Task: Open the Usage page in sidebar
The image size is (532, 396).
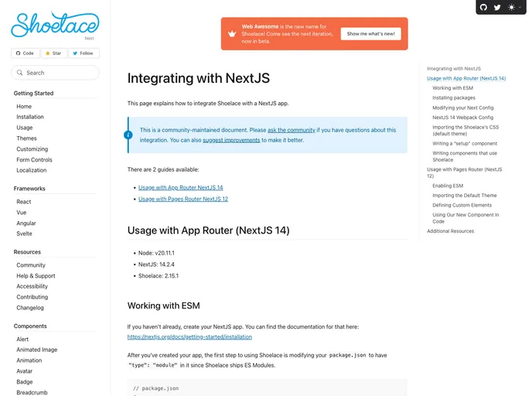Action: [x=25, y=128]
